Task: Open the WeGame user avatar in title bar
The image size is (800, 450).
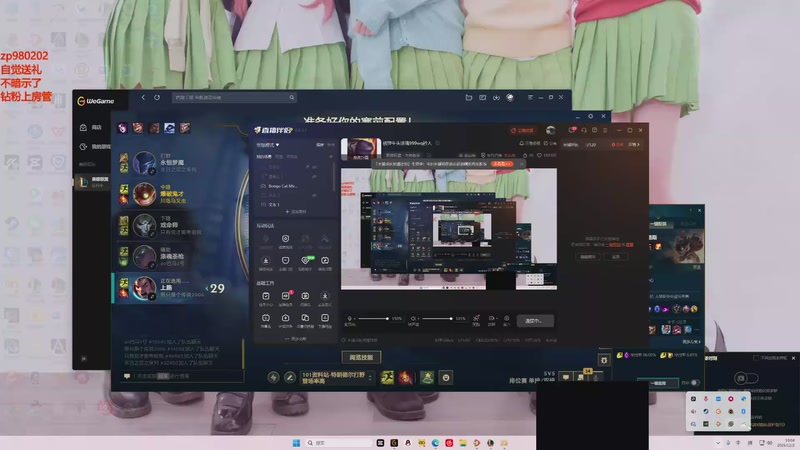Action: pos(510,97)
